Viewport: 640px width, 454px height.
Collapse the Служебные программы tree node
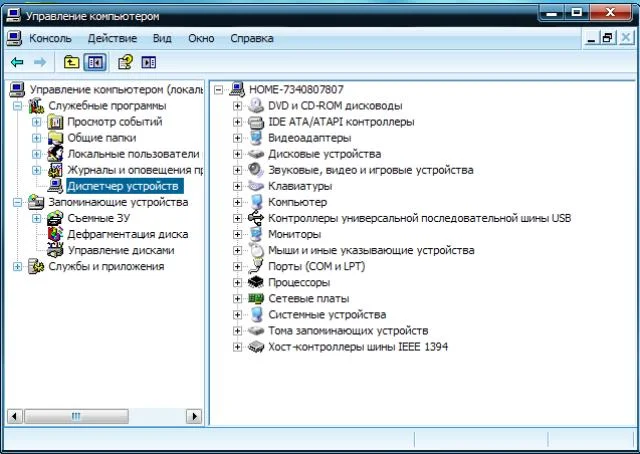(x=17, y=106)
